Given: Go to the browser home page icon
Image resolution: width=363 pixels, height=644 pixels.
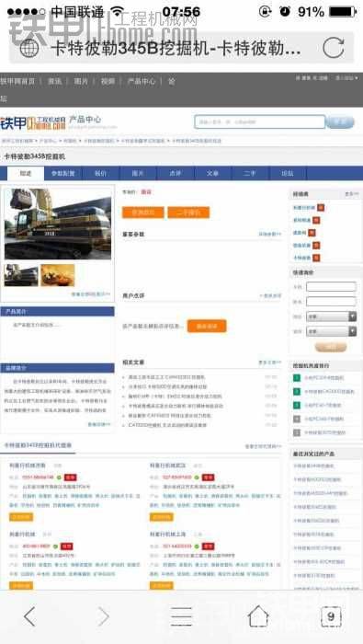Looking at the screenshot, I should [x=258, y=616].
